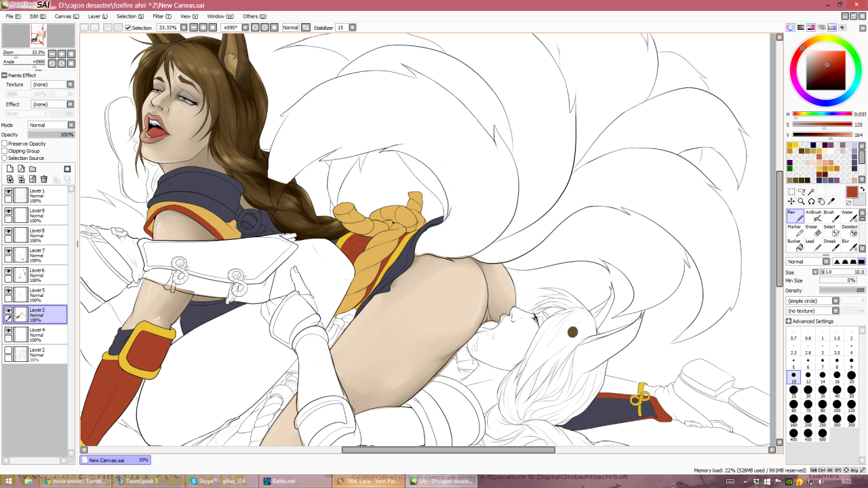Click the Normal view button in toolbar
The height and width of the screenshot is (488, 868).
tap(290, 28)
